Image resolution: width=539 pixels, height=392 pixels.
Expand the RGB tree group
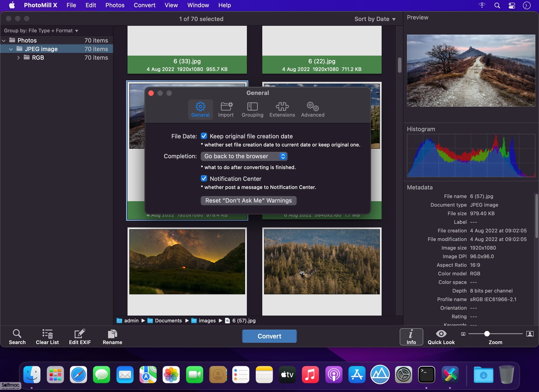tap(18, 57)
